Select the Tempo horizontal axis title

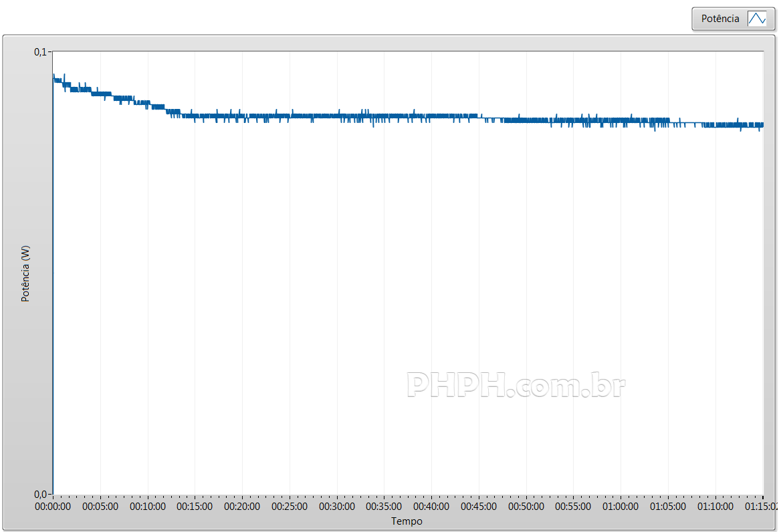click(407, 521)
